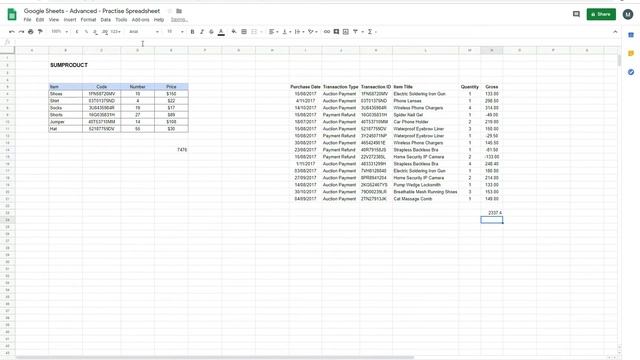Star this spreadsheet
Viewport: 640px width, 360px height.
tap(170, 11)
